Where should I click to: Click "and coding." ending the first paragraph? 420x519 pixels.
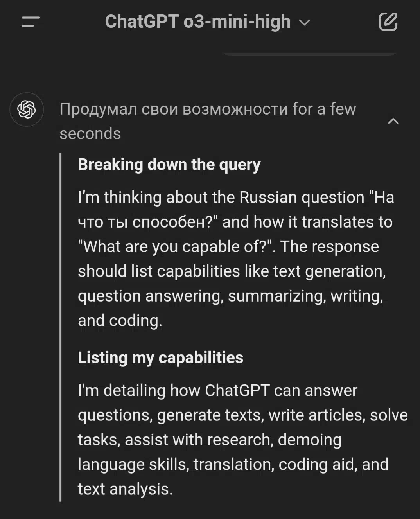120,321
